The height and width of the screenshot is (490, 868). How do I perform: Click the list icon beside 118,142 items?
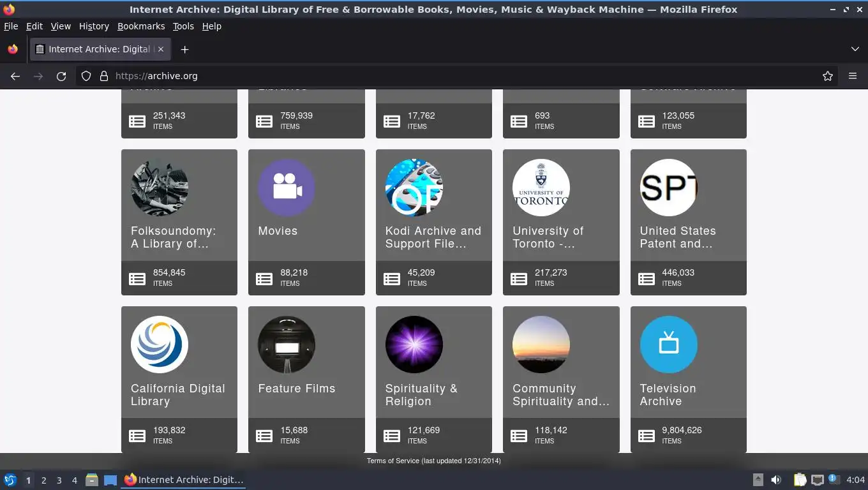point(519,436)
